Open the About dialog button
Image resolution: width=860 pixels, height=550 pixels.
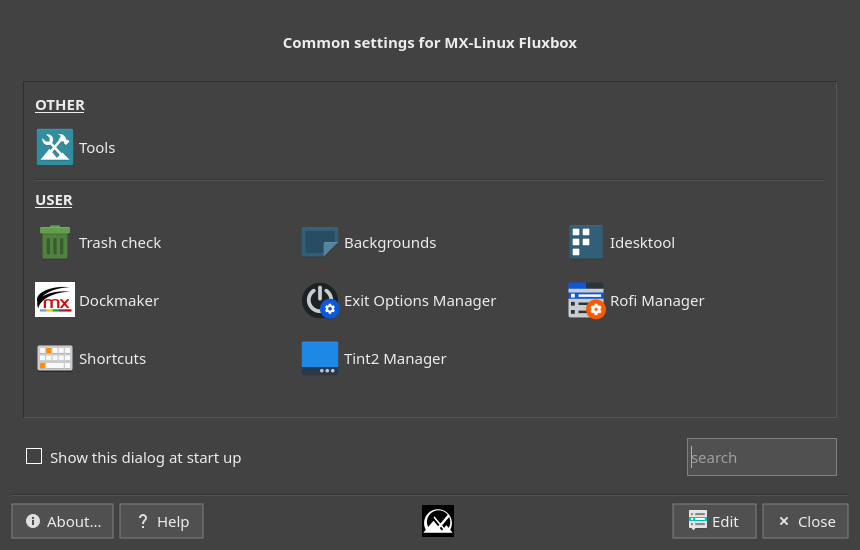[63, 521]
